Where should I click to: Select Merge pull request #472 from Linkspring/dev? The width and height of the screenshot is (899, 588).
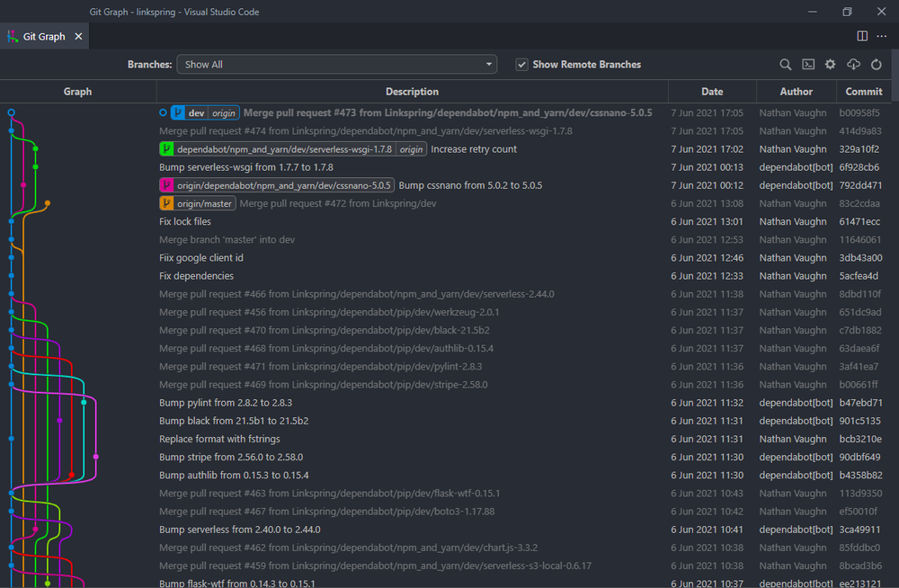(x=338, y=204)
